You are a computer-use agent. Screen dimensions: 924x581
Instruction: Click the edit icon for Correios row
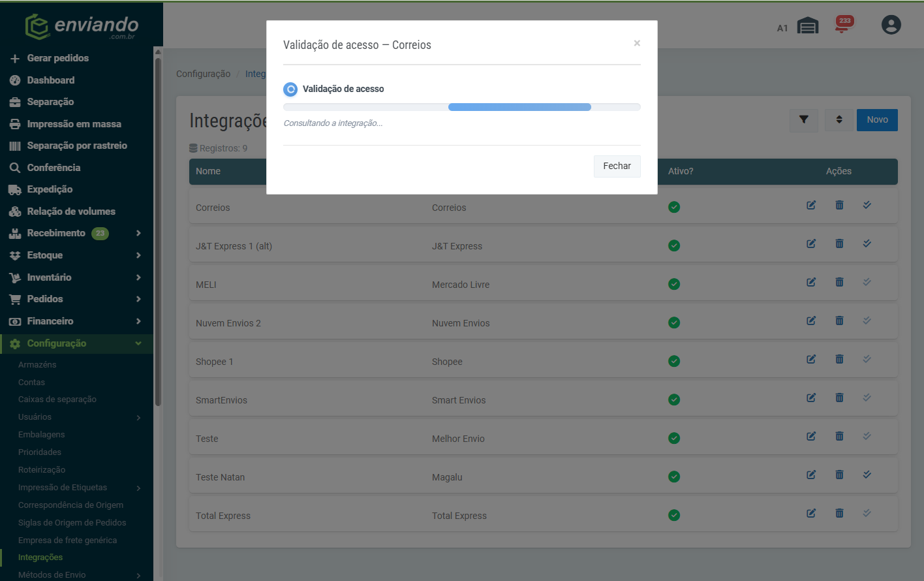[x=811, y=205]
